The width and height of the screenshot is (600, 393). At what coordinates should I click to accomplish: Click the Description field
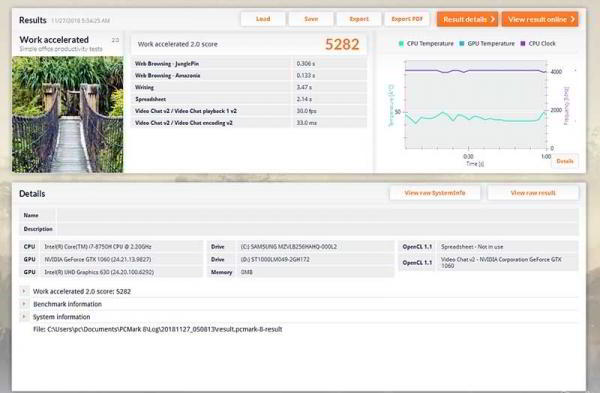pos(318,229)
